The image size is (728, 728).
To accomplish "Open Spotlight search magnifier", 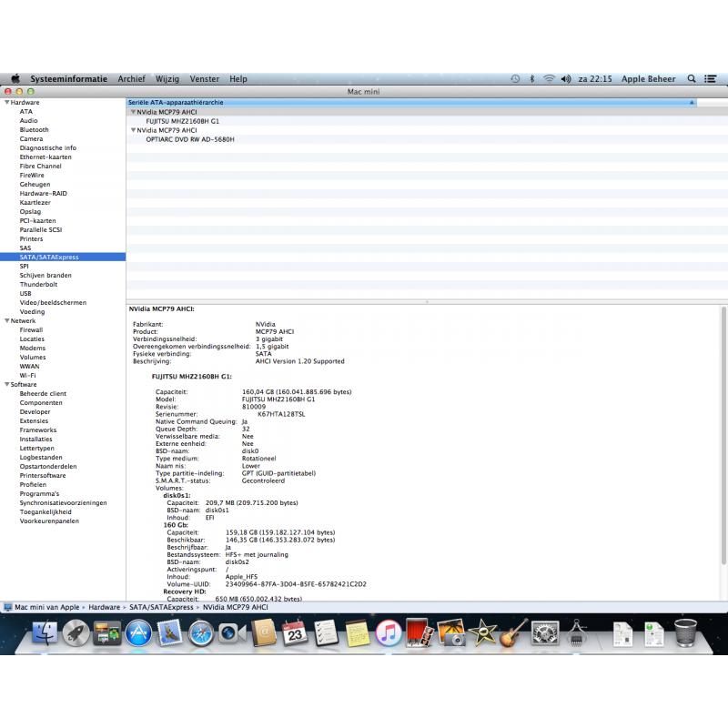I will (692, 78).
